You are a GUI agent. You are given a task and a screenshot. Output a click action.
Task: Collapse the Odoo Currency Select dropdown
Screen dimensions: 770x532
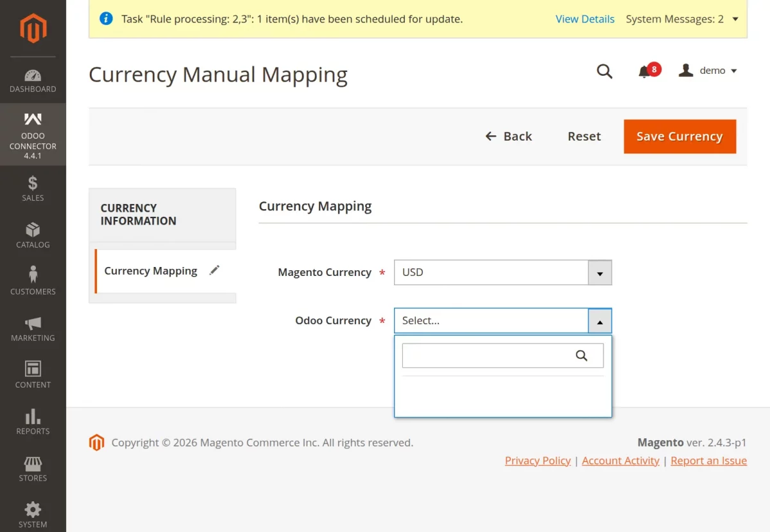coord(503,321)
